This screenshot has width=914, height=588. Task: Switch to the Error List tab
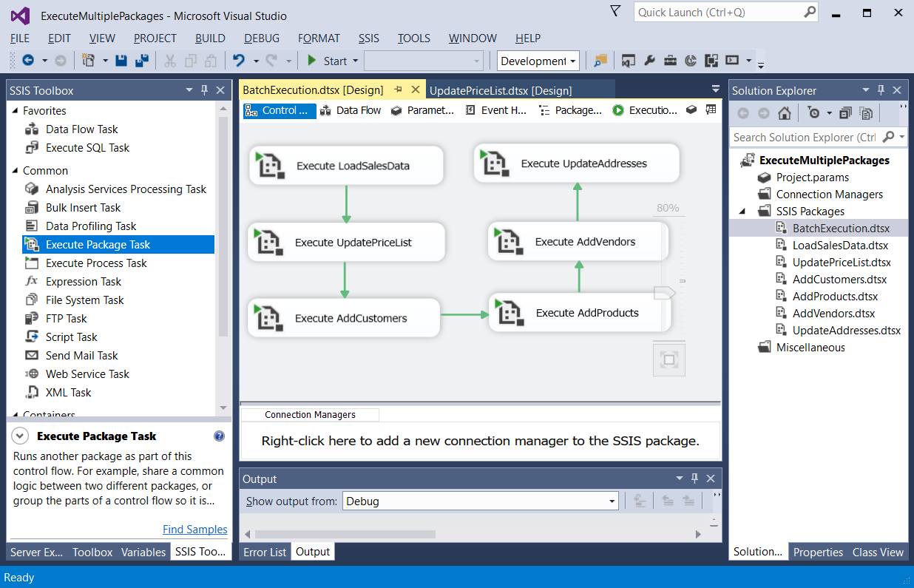tap(264, 552)
